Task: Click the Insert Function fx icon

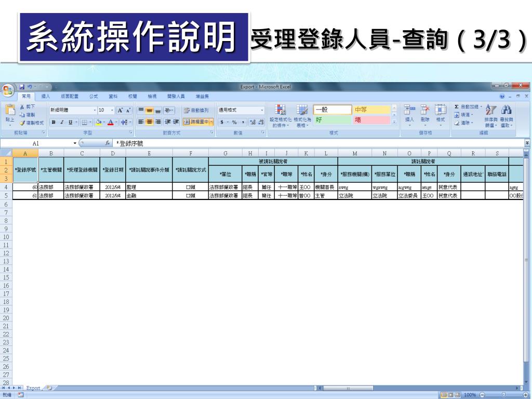Action: click(107, 143)
